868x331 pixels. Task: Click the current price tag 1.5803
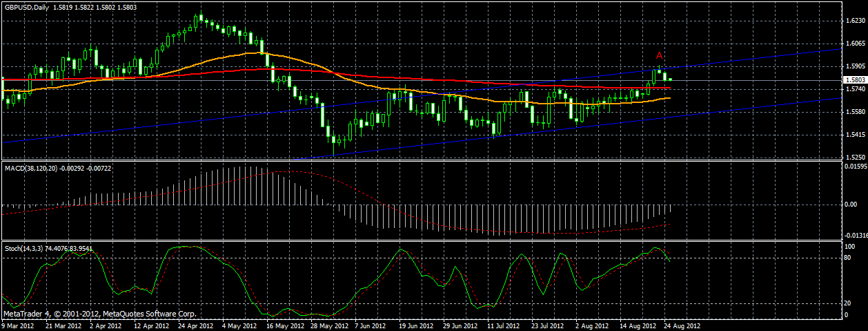click(855, 80)
